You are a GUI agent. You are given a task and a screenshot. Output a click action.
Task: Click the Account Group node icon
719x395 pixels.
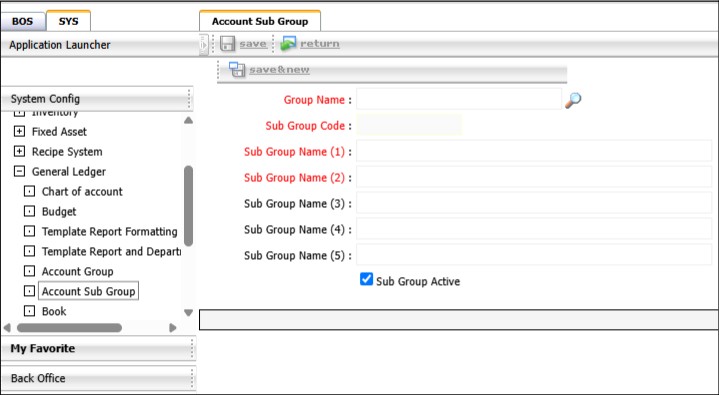tap(29, 271)
